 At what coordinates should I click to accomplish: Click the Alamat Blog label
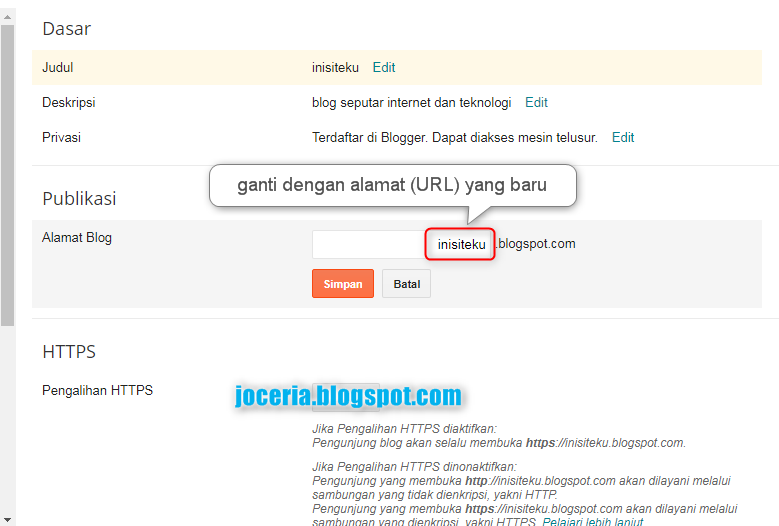click(x=77, y=237)
